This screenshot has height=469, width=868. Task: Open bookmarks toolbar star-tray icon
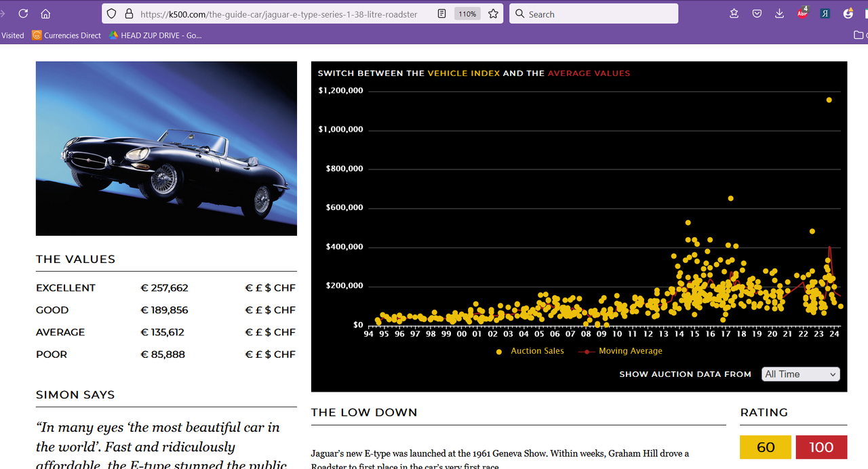[x=734, y=14]
